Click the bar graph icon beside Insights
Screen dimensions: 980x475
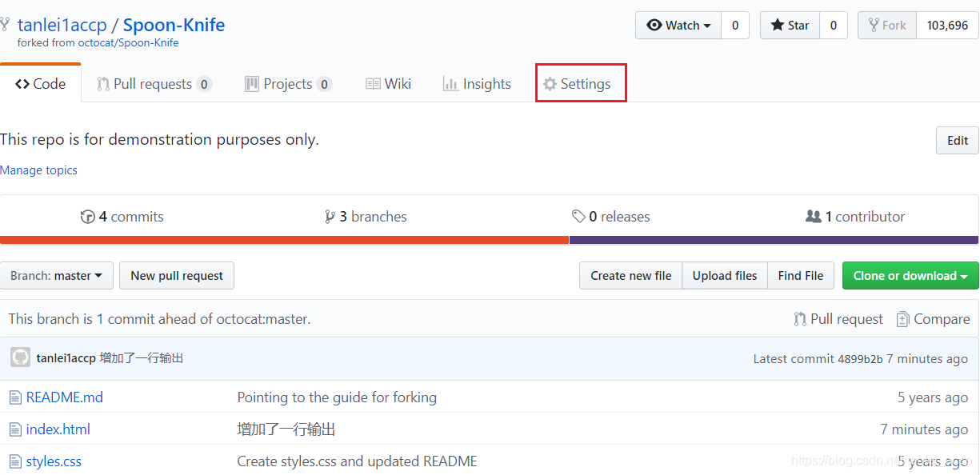450,84
